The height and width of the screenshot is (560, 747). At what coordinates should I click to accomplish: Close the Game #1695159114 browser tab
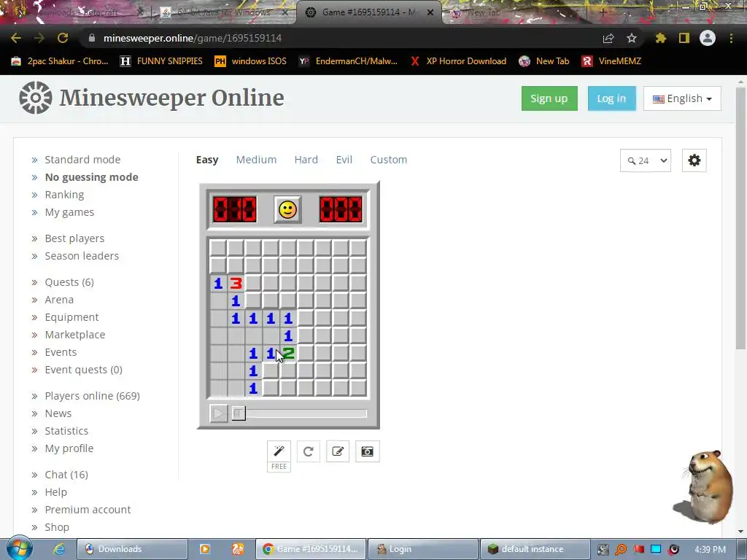point(430,12)
